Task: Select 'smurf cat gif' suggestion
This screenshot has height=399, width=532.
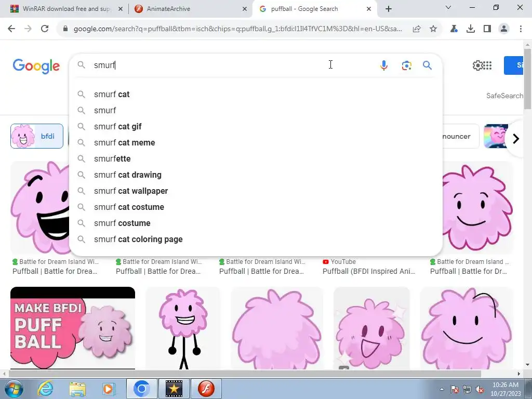Action: [x=256, y=127]
